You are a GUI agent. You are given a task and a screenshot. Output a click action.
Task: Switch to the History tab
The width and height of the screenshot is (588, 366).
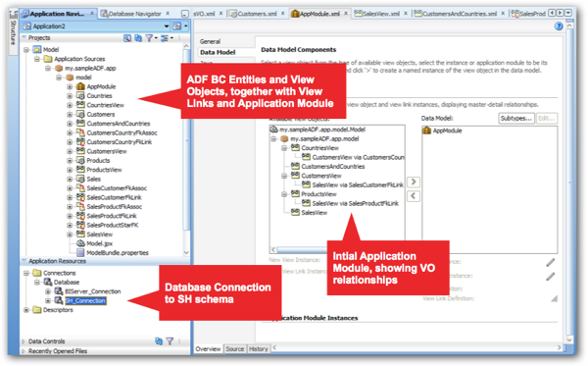pos(259,348)
